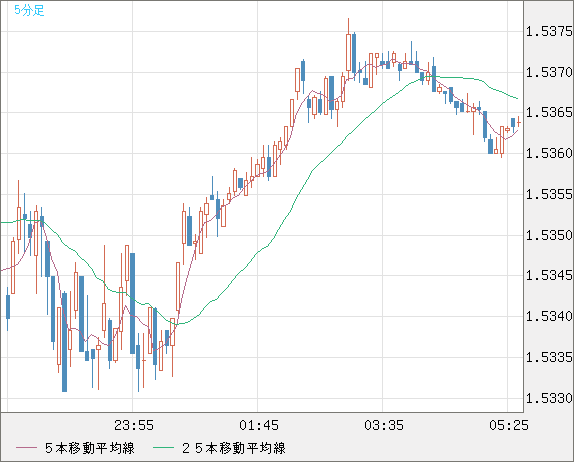574x462 pixels.
Task: Click the 5分足 timeframe label
Action: tap(29, 10)
